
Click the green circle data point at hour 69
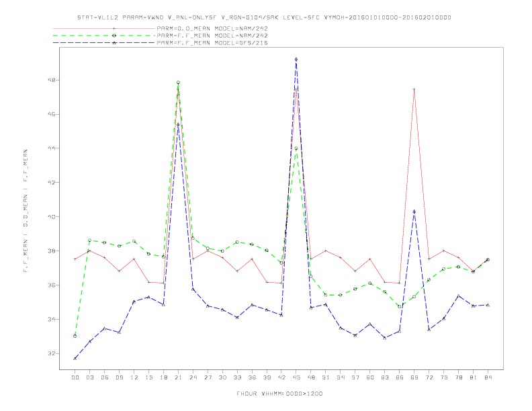pos(414,297)
